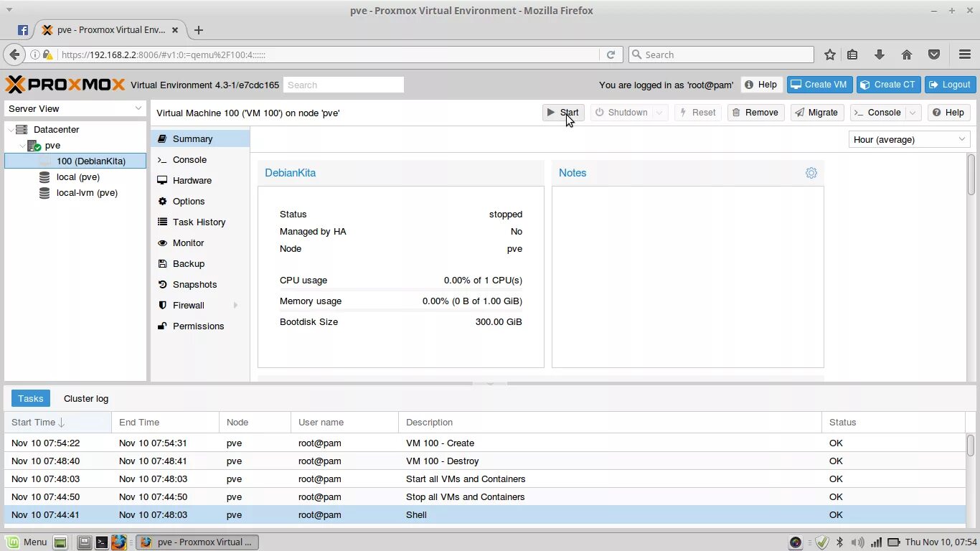Reload the page with the refresh icon
This screenshot has height=551, width=980.
pos(611,55)
